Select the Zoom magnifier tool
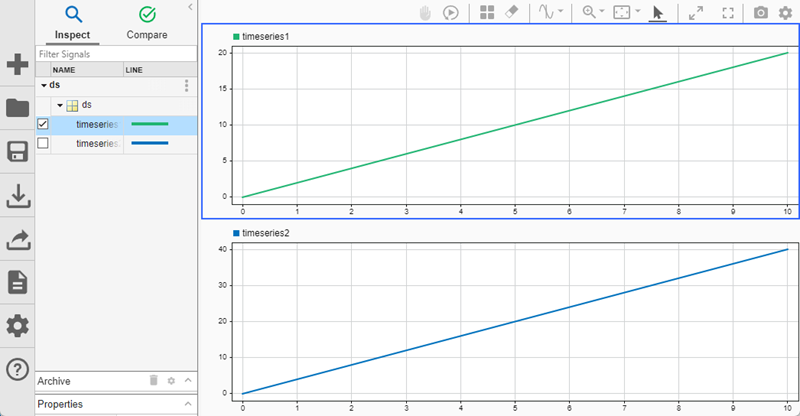This screenshot has width=800, height=416. tap(589, 12)
